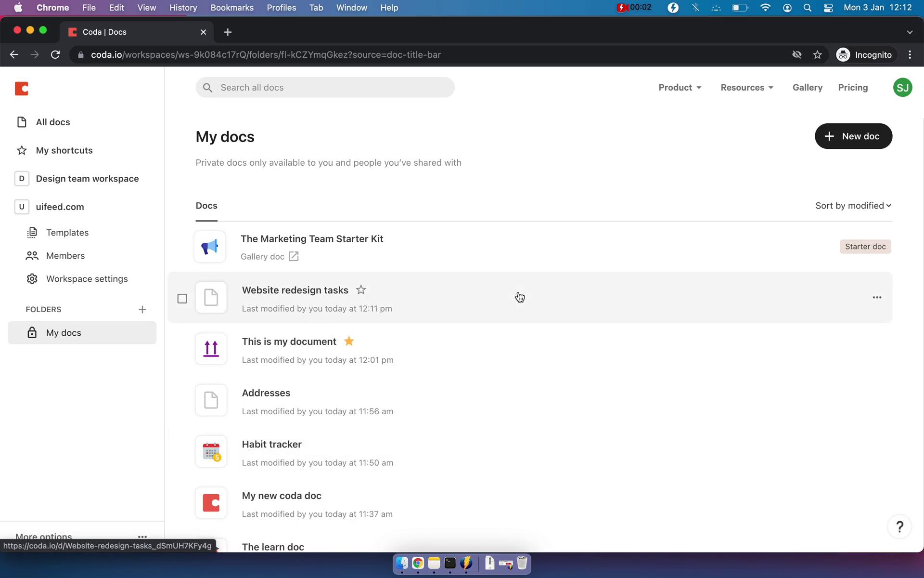
Task: Expand the Sort by modified dropdown
Action: tap(852, 205)
